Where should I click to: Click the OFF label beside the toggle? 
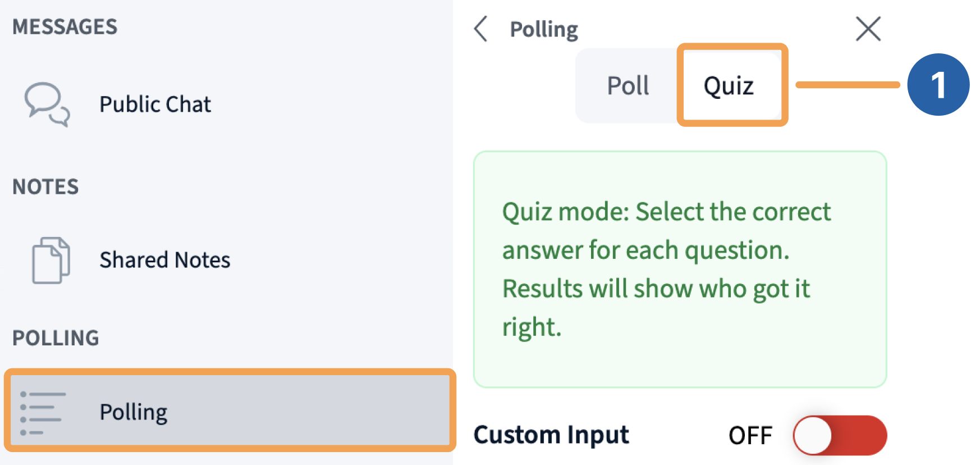[750, 435]
